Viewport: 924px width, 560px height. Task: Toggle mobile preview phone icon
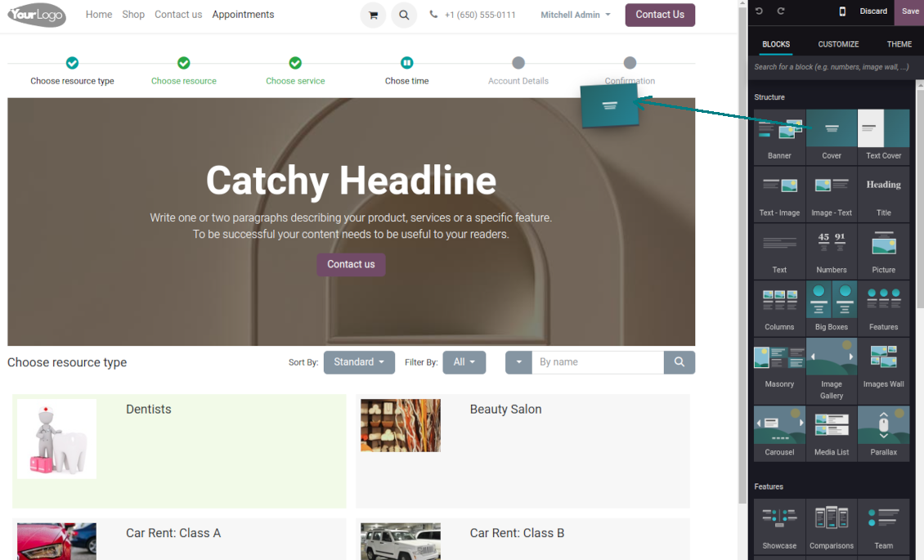pos(842,11)
